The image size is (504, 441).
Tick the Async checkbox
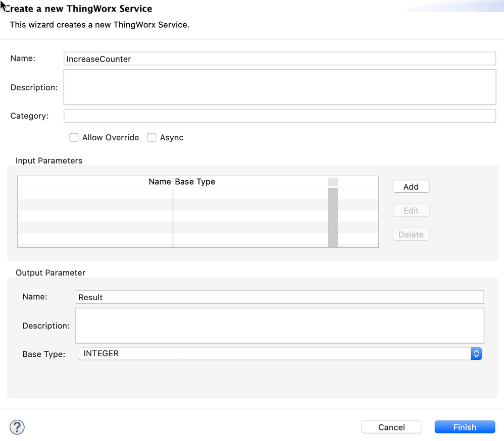pos(152,137)
